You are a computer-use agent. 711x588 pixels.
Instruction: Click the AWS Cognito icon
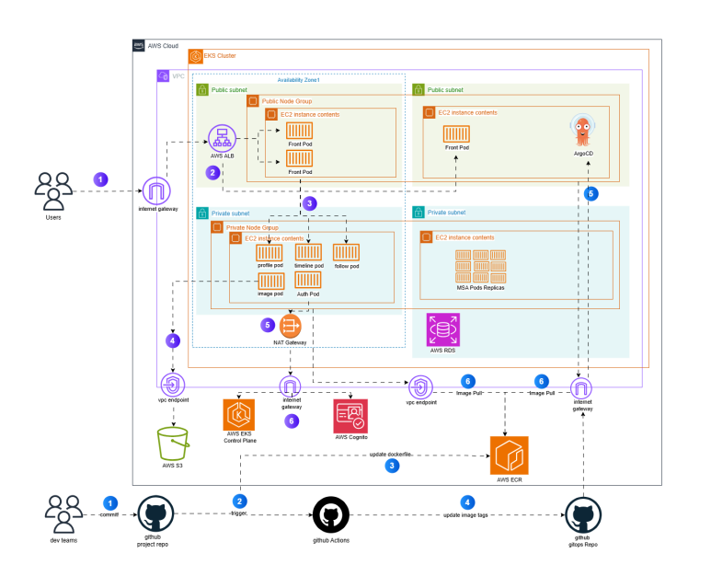[350, 416]
